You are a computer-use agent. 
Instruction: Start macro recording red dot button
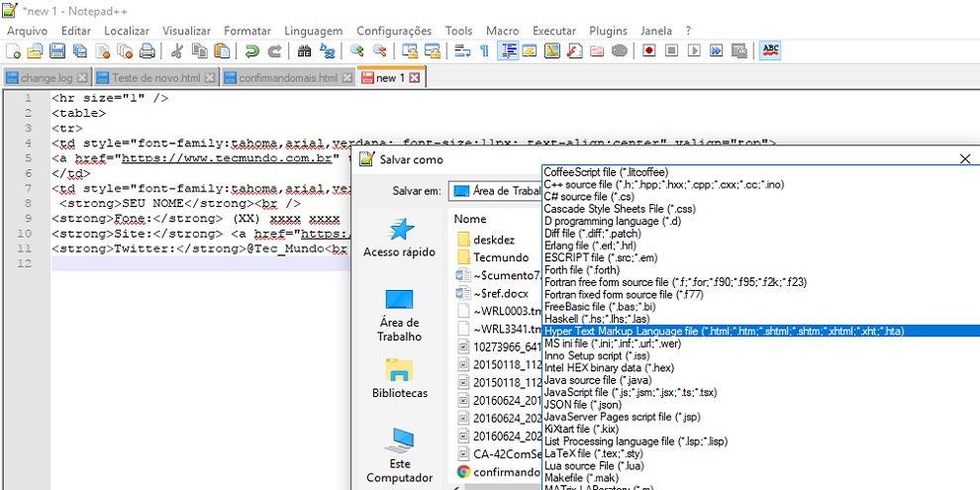coord(648,51)
